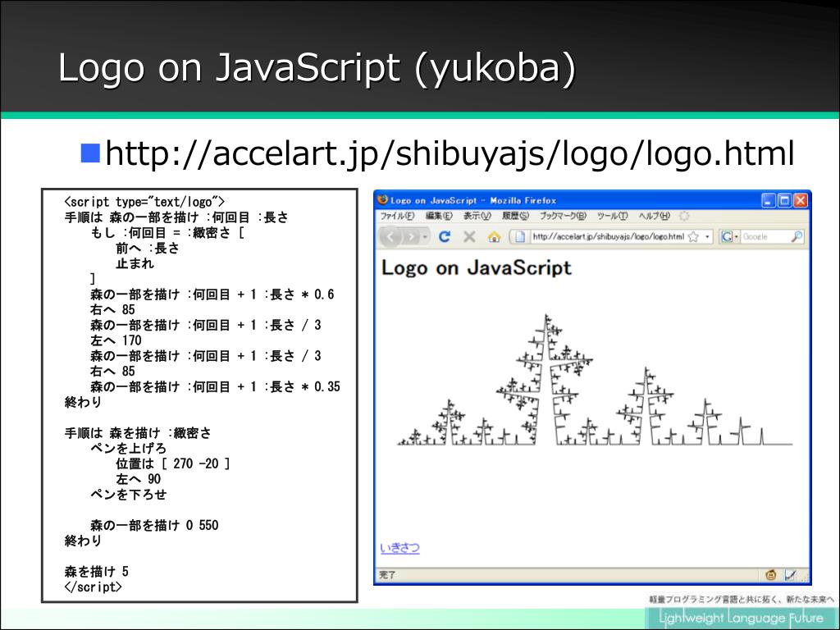Click the code line ペンを下ろせ
This screenshot has height=630, width=840.
click(x=129, y=494)
